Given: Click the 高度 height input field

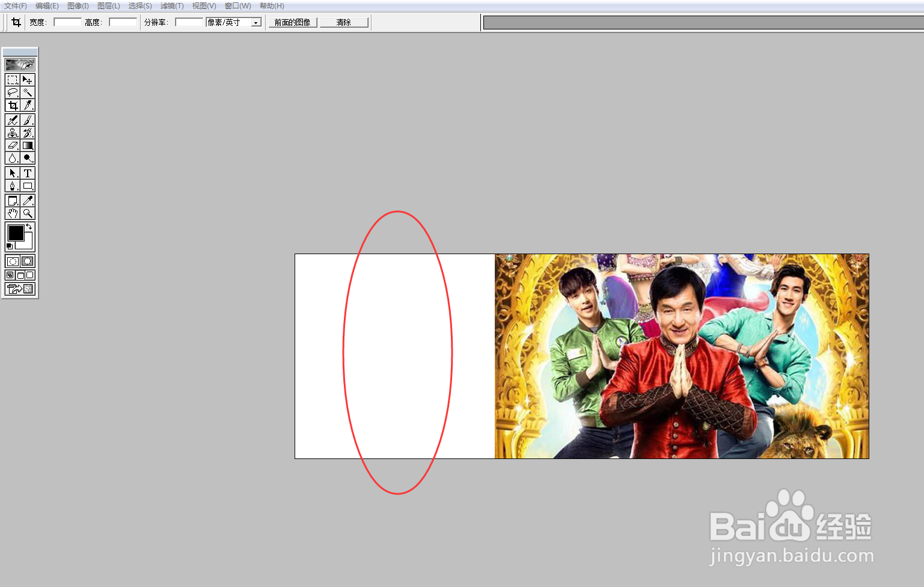Looking at the screenshot, I should (x=123, y=22).
